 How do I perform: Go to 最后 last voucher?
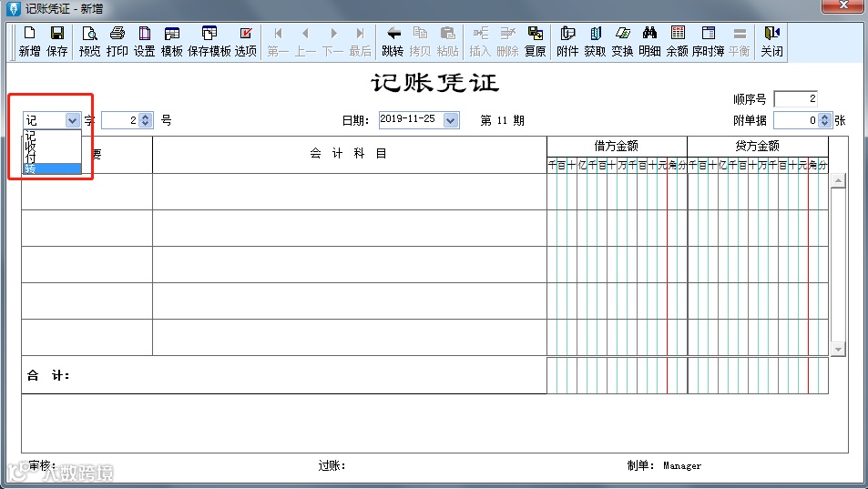point(360,42)
